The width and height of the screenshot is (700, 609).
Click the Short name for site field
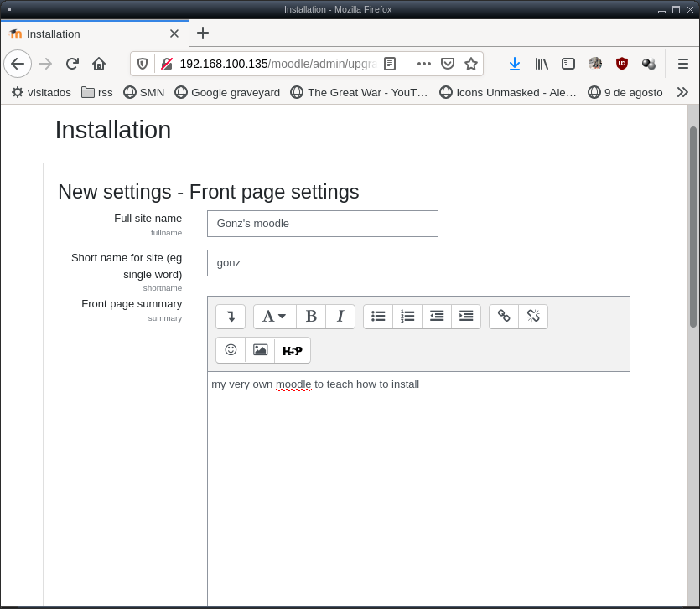tap(322, 263)
